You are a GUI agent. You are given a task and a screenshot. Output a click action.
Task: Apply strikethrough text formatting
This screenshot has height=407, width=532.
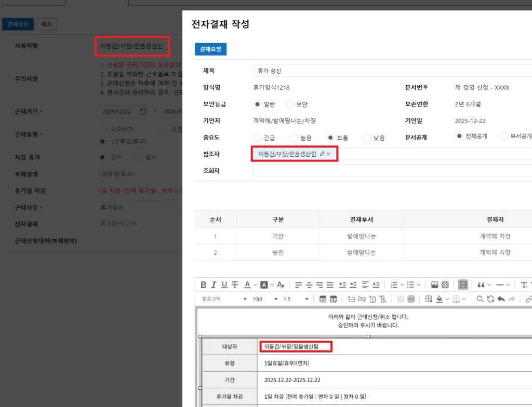235,284
